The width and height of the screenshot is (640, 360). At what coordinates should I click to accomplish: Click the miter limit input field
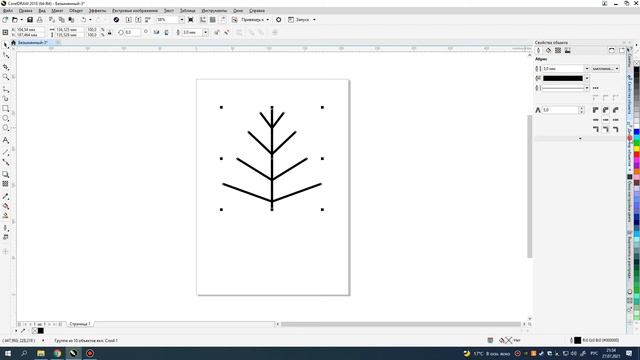(x=561, y=110)
